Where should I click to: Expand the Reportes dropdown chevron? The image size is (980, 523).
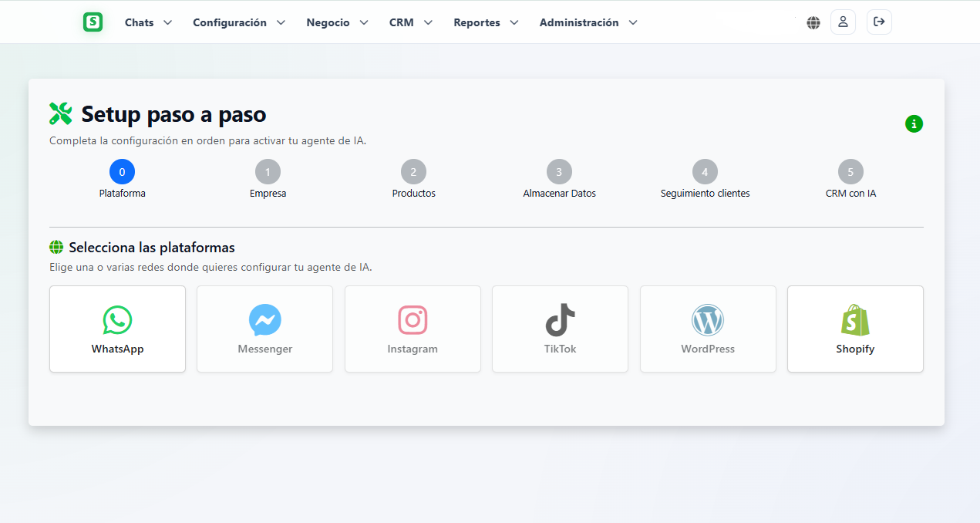click(514, 22)
